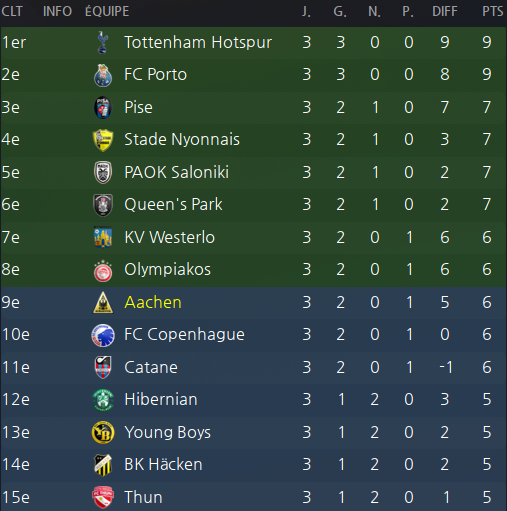Open the PAOK Saloniki badge
The height and width of the screenshot is (511, 507).
pos(103,172)
